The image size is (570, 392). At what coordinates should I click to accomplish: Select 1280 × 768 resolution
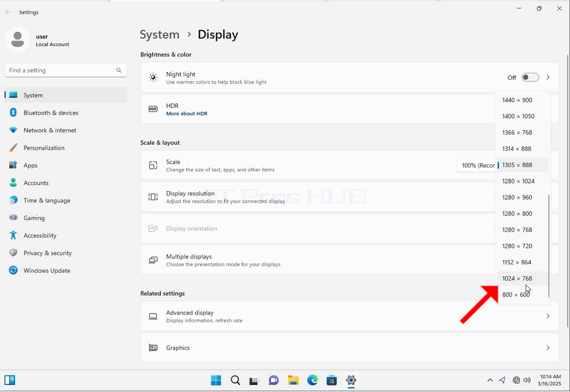click(x=523, y=230)
